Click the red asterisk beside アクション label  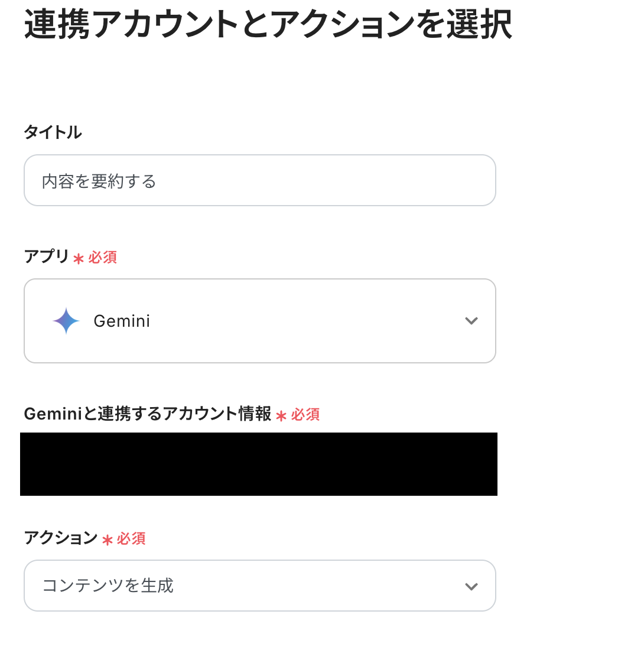(107, 539)
